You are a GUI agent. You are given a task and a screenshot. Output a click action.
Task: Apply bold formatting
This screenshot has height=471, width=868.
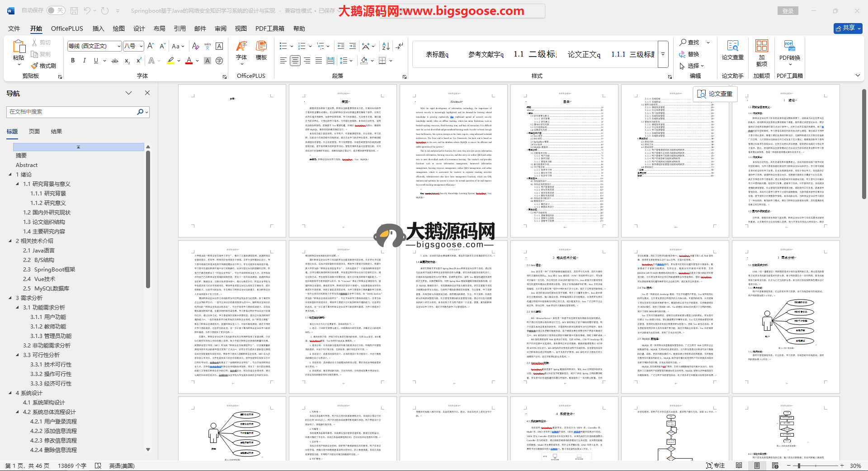click(x=73, y=61)
